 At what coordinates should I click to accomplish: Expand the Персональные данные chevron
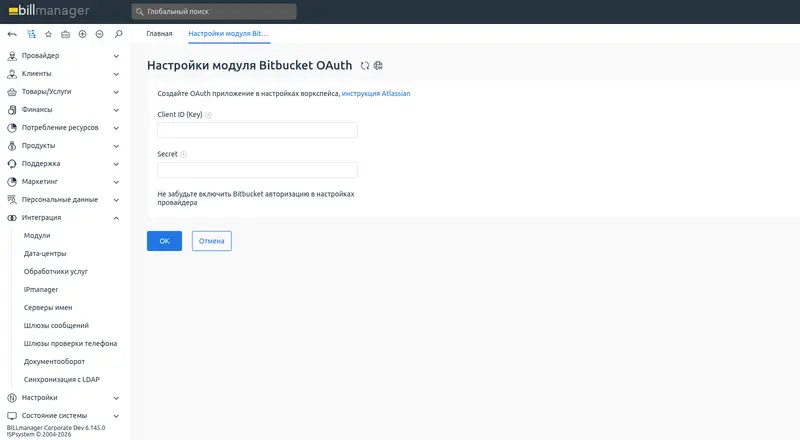tap(116, 200)
